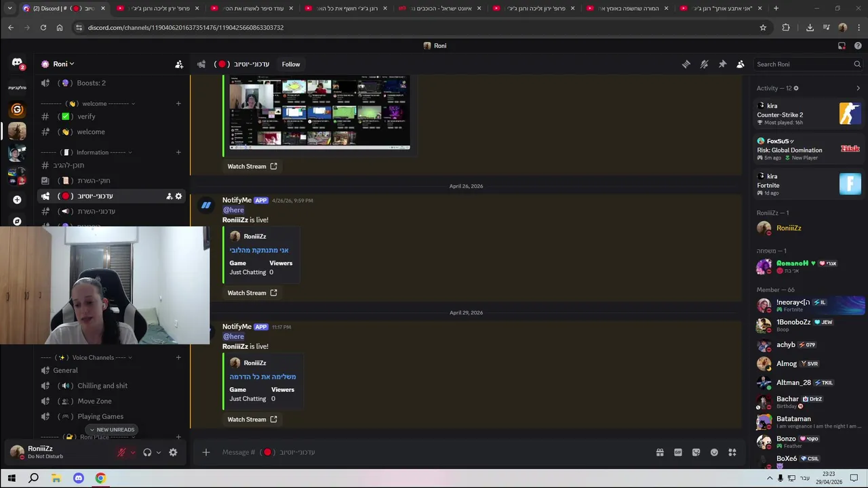The width and height of the screenshot is (868, 488).
Task: Show pinned messages pin icon
Action: (x=722, y=64)
